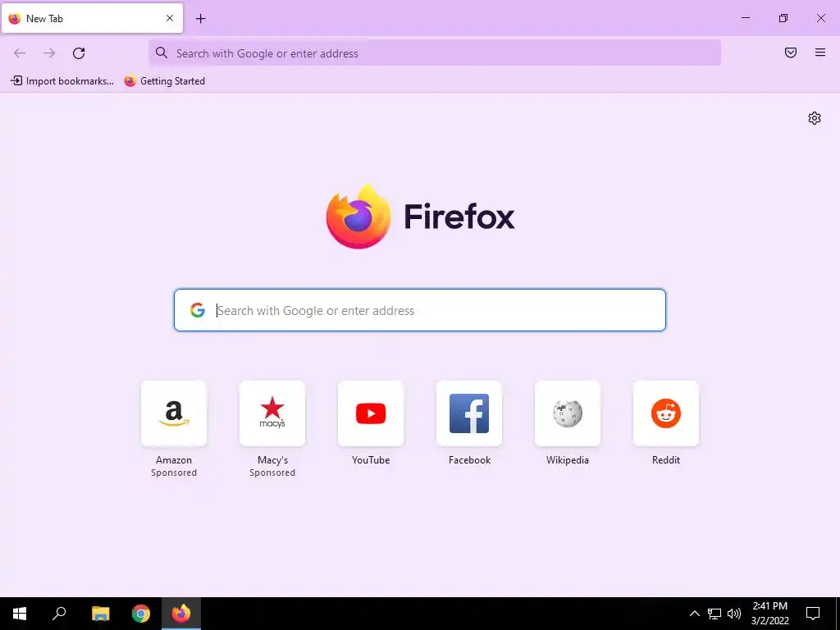Screen dimensions: 840x630
Task: Open network status tray icon
Action: 714,614
